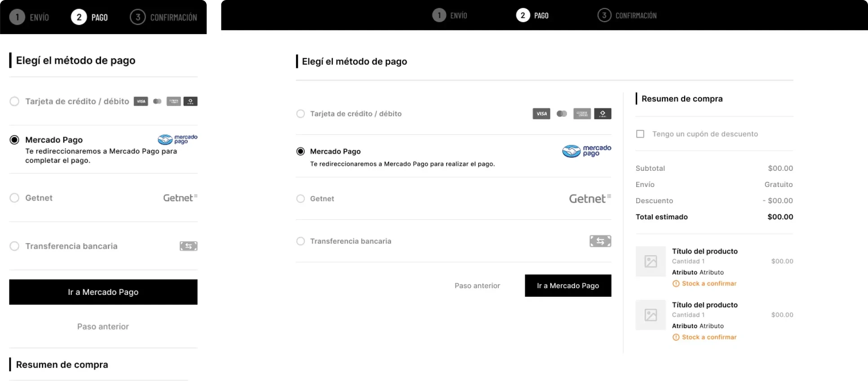Click the Getnet logo in the desktop layout
Image resolution: width=868 pixels, height=383 pixels.
click(x=589, y=199)
